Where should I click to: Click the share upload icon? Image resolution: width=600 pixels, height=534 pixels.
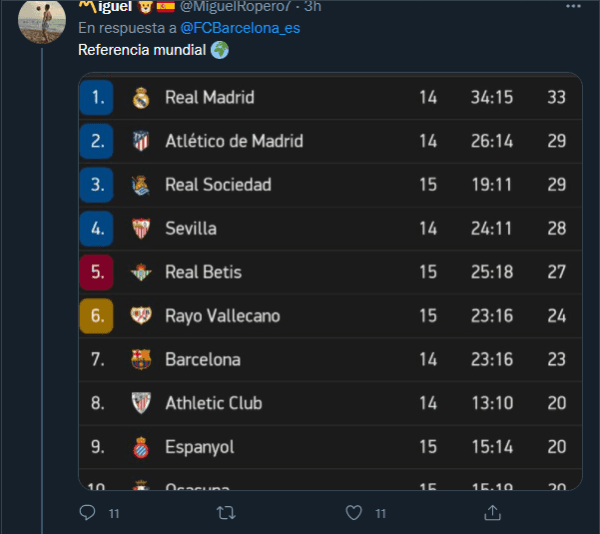pyautogui.click(x=492, y=512)
